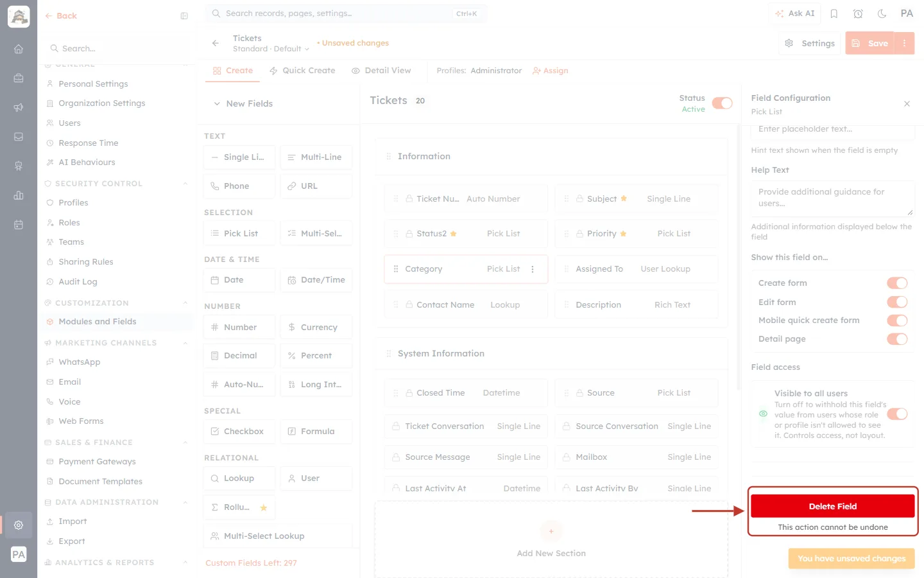Collapse the Marketing Channels group

185,343
